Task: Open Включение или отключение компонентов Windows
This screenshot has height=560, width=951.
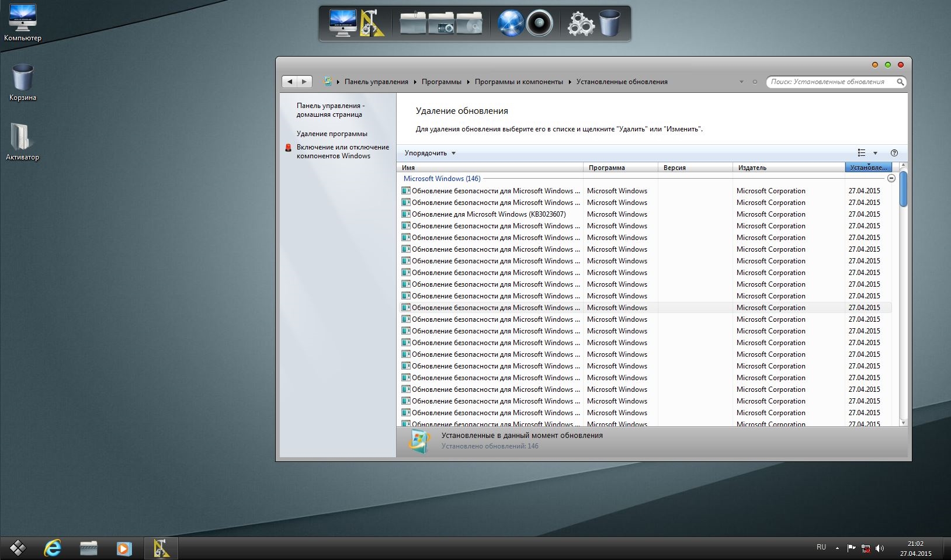Action: click(x=342, y=152)
